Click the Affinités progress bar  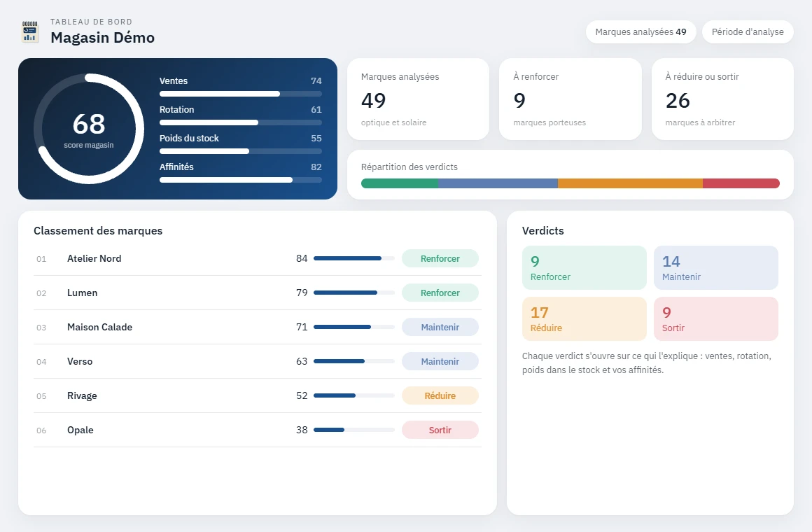click(241, 180)
